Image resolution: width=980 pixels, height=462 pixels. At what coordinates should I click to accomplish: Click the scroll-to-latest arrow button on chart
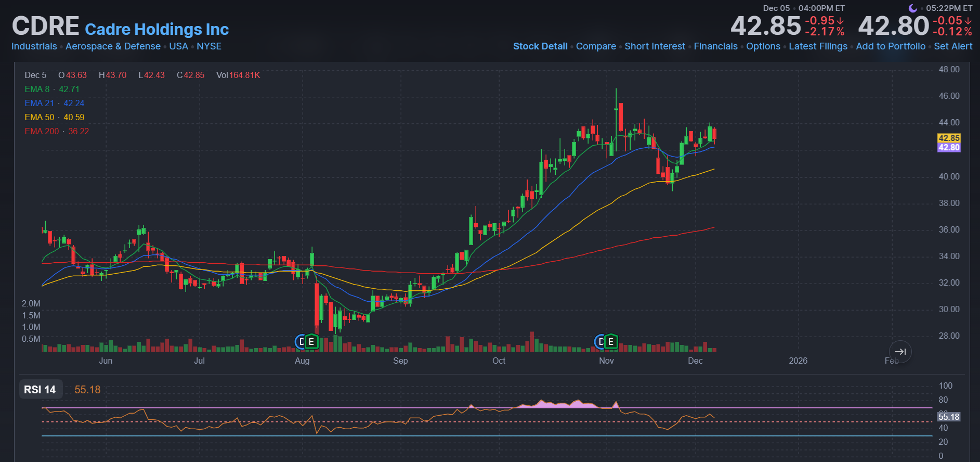click(x=900, y=352)
